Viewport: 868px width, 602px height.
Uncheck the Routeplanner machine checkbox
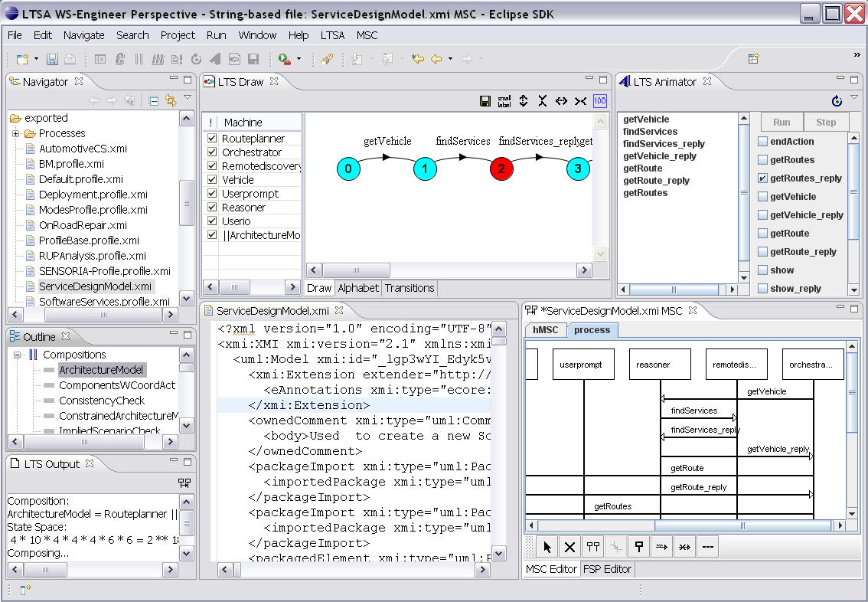(x=212, y=139)
